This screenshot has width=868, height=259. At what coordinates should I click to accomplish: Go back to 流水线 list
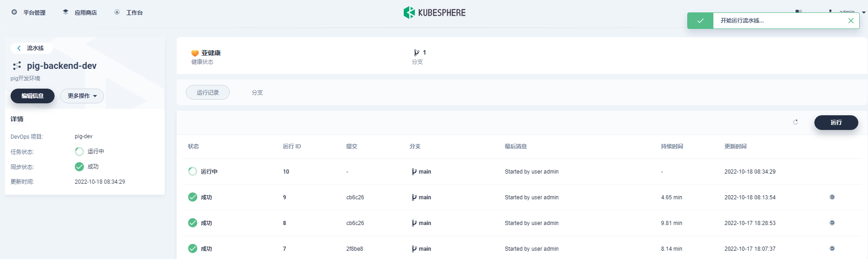(x=31, y=48)
